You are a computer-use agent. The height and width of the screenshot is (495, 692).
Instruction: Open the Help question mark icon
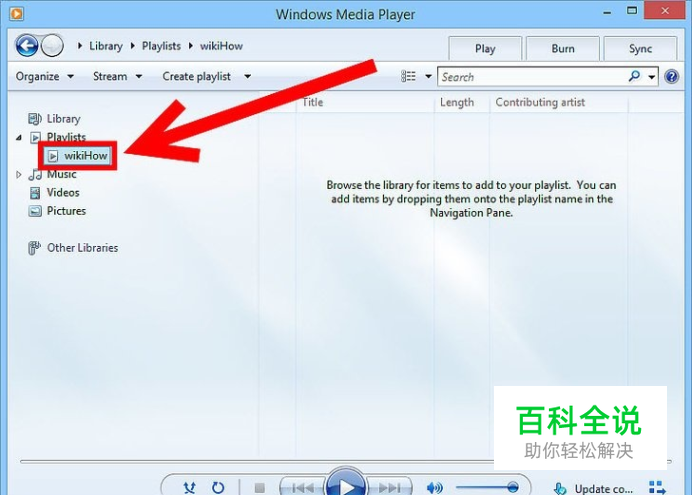672,77
